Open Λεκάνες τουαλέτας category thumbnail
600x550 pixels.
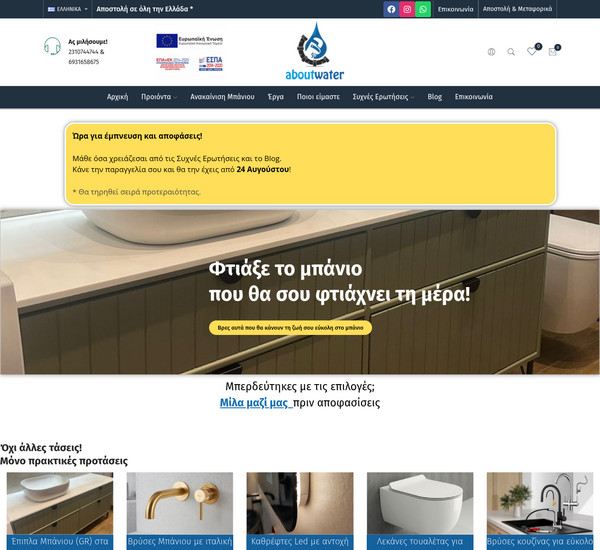(x=420, y=503)
